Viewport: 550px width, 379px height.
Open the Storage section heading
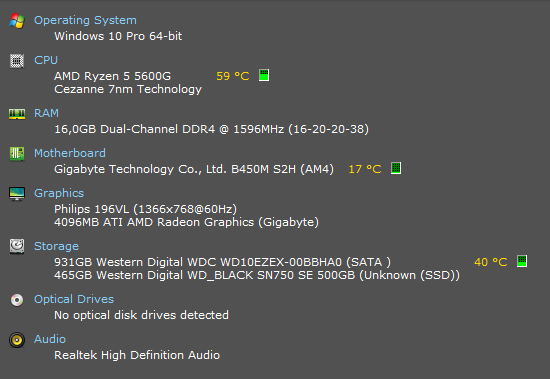(56, 246)
